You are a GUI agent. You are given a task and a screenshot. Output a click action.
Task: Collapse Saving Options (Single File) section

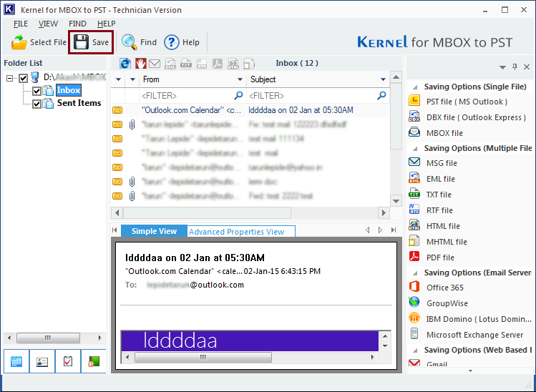(415, 87)
